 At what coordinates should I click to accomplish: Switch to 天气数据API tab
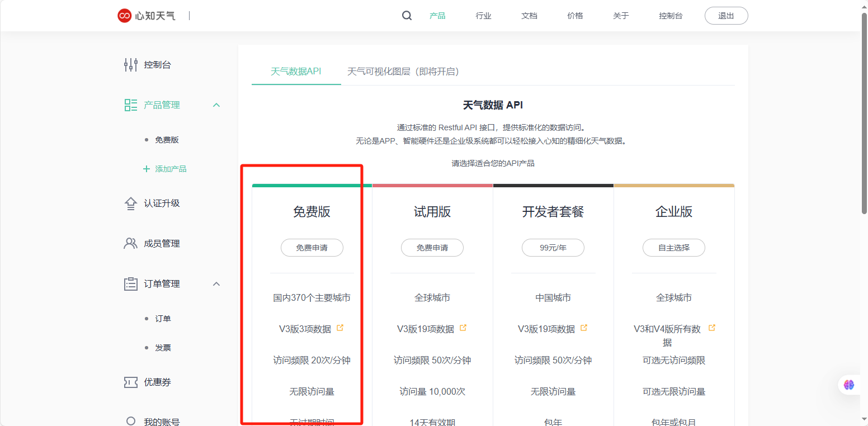(296, 72)
